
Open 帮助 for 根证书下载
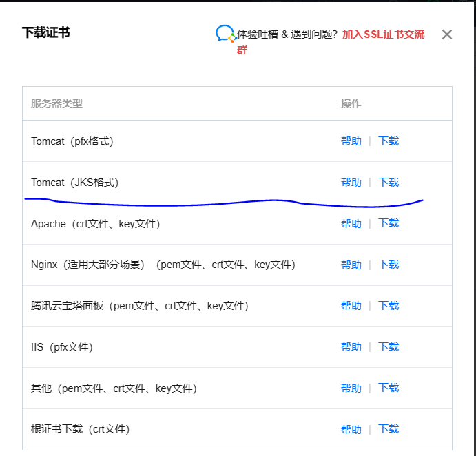[351, 429]
